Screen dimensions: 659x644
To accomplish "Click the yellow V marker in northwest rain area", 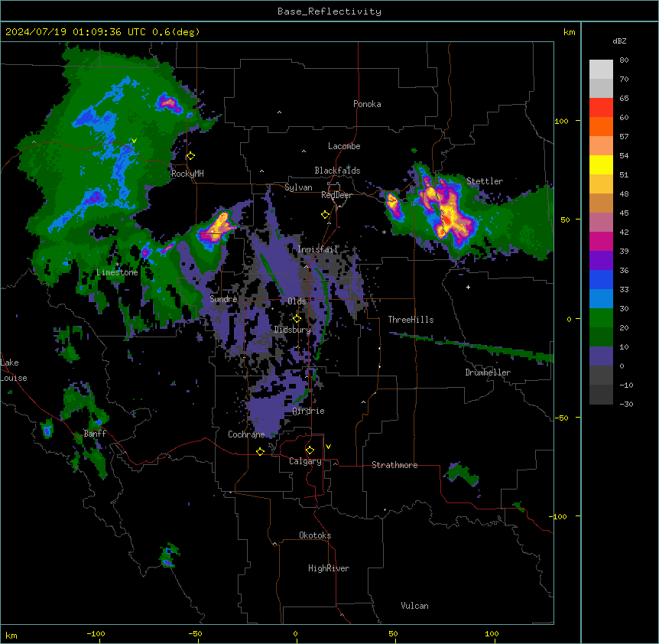I will (x=134, y=141).
